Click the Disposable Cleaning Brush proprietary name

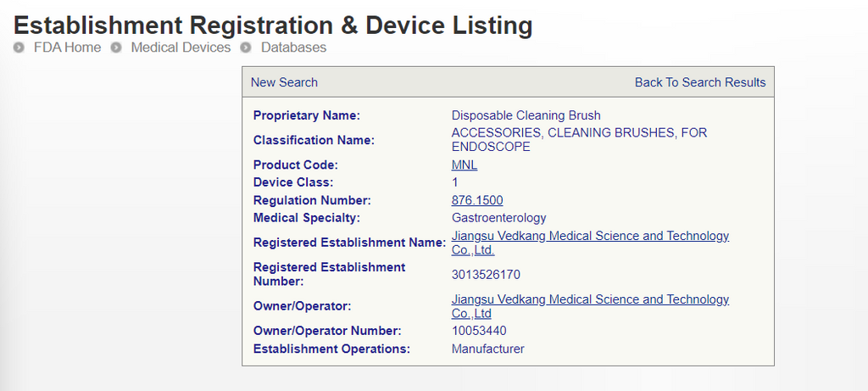(526, 115)
